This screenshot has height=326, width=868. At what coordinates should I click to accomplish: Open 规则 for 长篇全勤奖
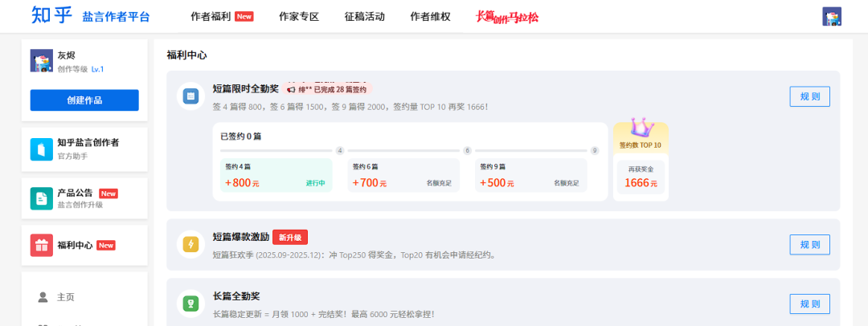pyautogui.click(x=810, y=304)
